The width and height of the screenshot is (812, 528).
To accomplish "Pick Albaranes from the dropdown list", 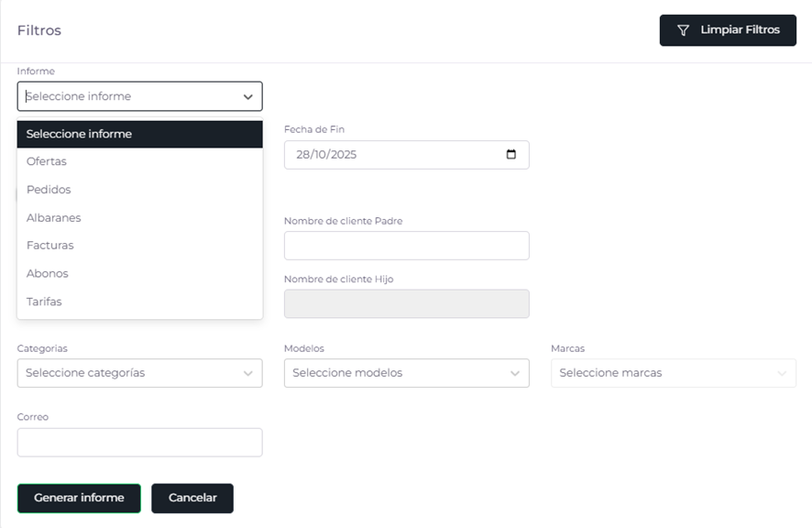I will [53, 218].
